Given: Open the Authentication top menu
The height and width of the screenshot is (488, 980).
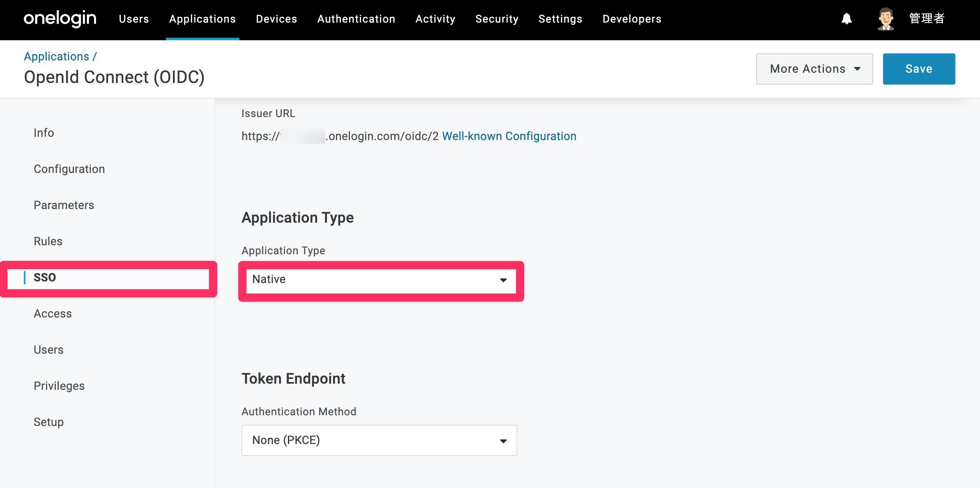Looking at the screenshot, I should (357, 19).
